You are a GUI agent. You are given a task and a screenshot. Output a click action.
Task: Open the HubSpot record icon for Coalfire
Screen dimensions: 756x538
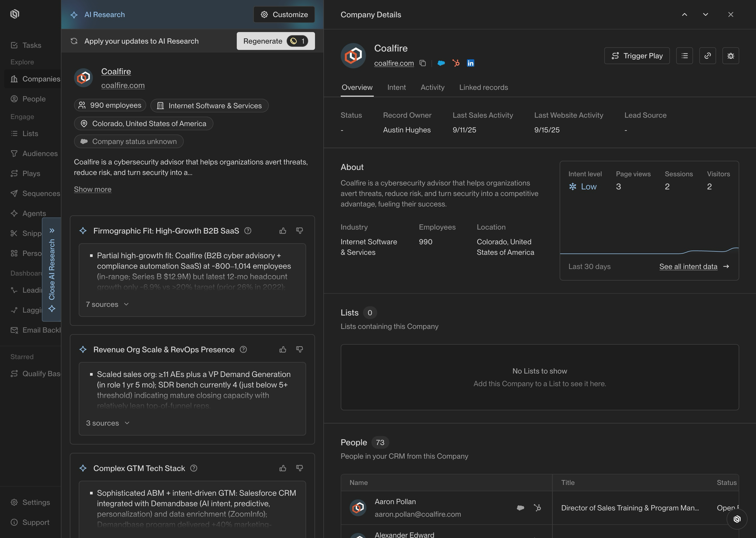tap(456, 63)
